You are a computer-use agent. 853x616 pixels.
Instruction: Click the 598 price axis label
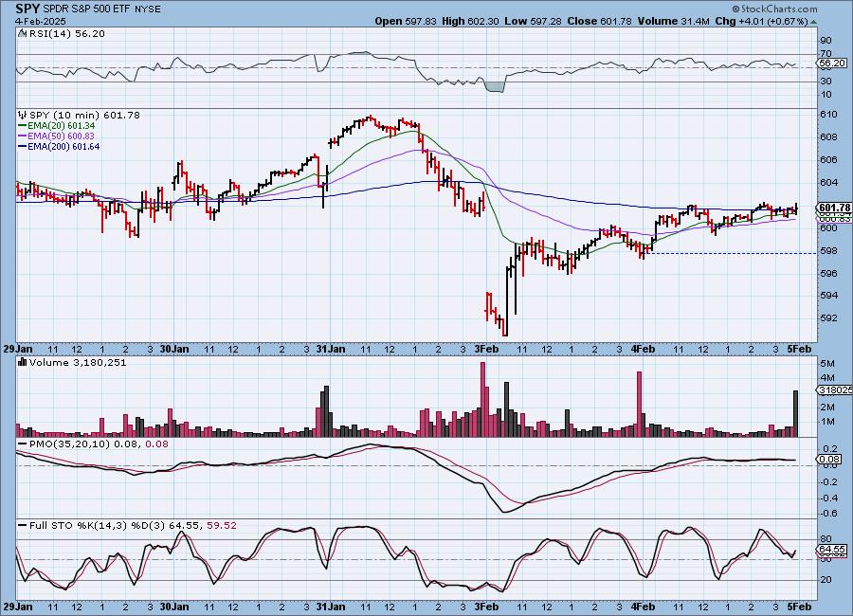pos(829,251)
